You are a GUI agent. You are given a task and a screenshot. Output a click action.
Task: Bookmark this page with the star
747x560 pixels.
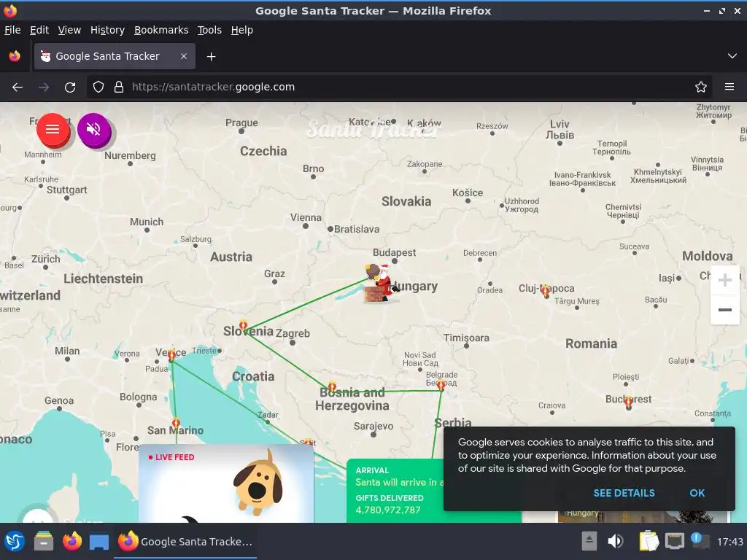pyautogui.click(x=701, y=87)
